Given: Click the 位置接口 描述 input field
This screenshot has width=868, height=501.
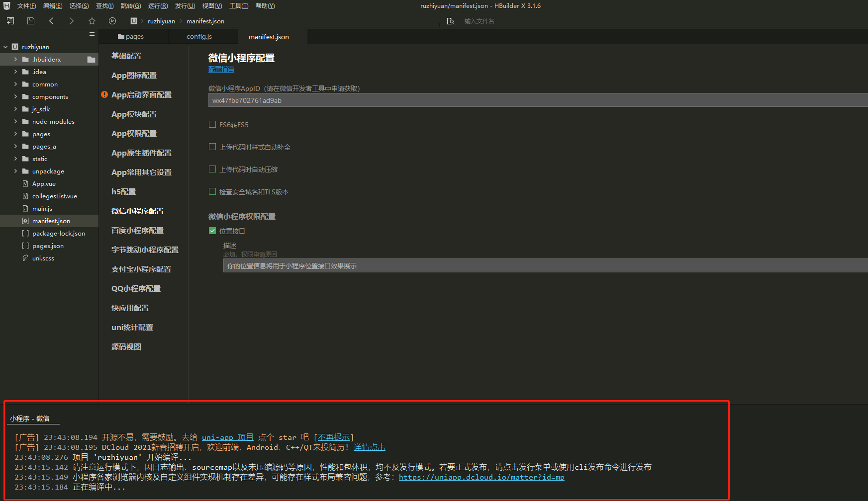Looking at the screenshot, I should click(546, 266).
